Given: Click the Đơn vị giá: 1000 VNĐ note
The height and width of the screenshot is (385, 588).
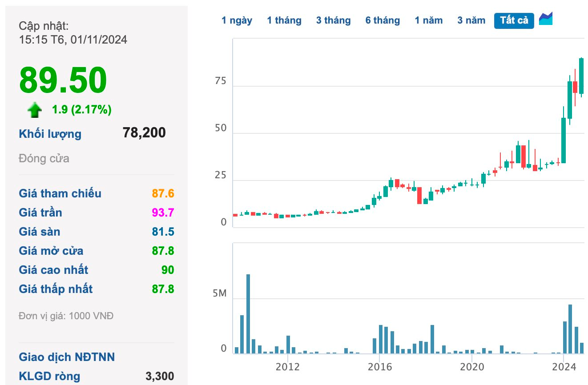Looking at the screenshot, I should tap(66, 316).
